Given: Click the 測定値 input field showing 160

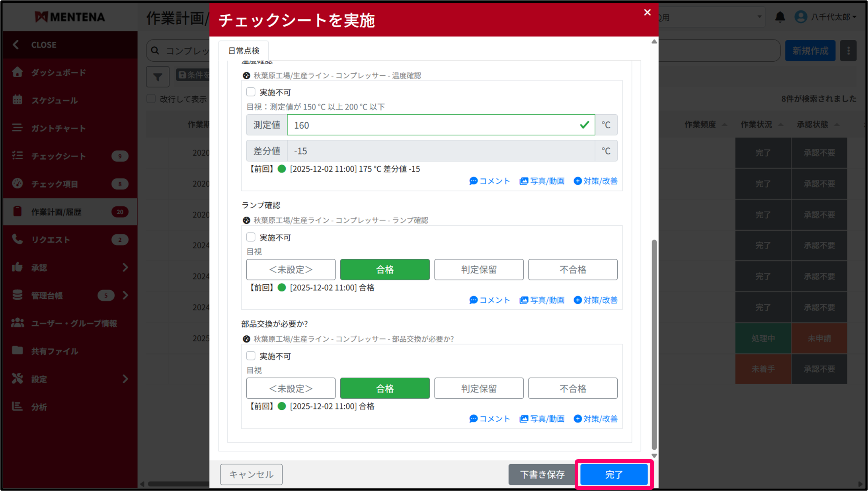Looking at the screenshot, I should coord(434,125).
